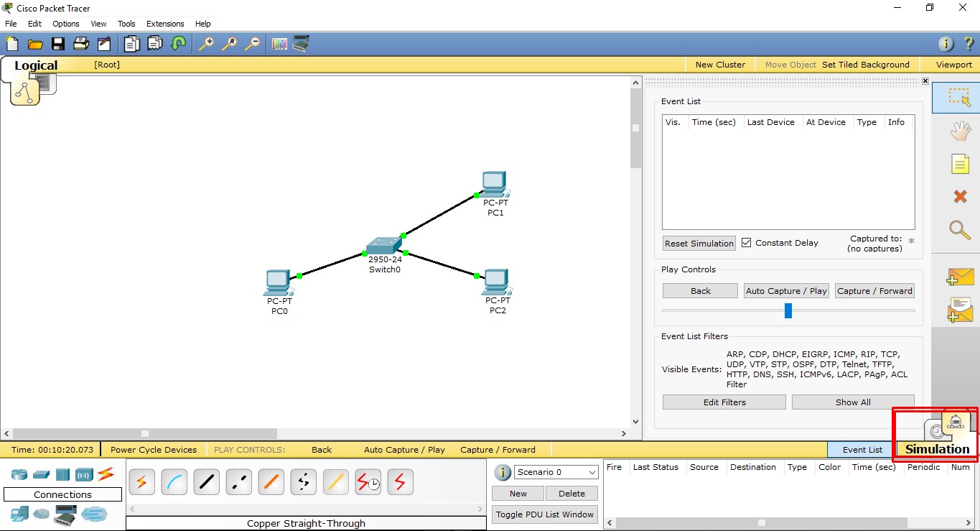Choose the Console cable connection type
This screenshot has height=531, width=980.
coord(174,481)
